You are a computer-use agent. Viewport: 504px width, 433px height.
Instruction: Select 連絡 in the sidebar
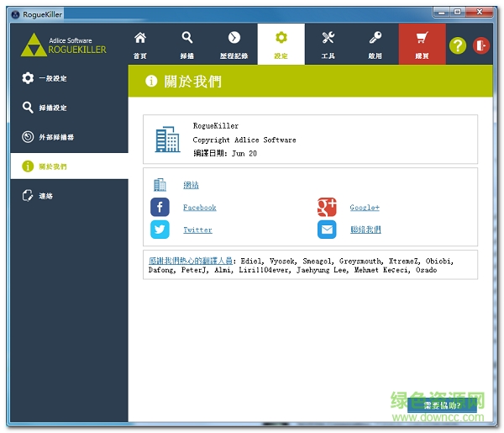pyautogui.click(x=69, y=196)
